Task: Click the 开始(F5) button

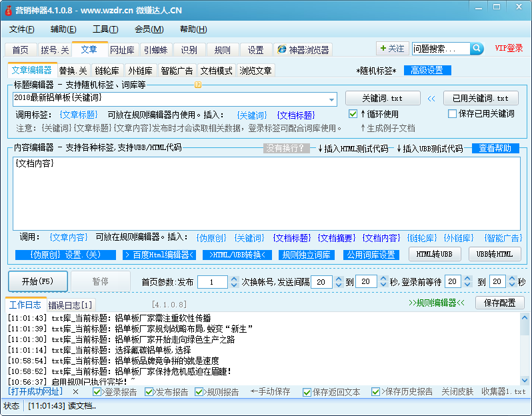Action: click(x=37, y=281)
